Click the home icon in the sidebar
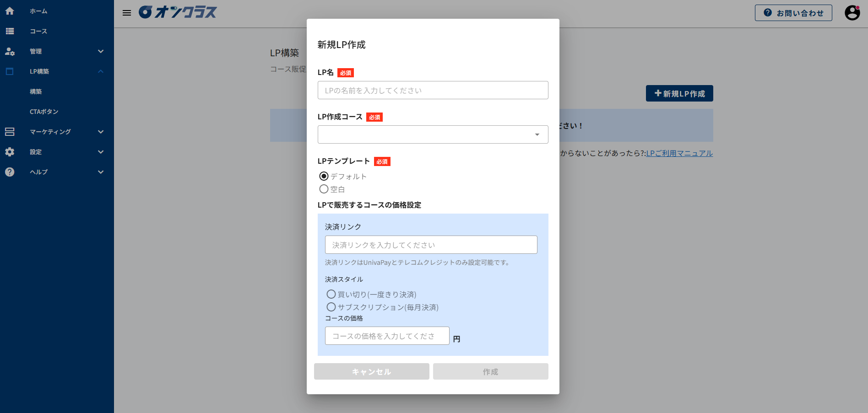This screenshot has height=413, width=868. 10,11
